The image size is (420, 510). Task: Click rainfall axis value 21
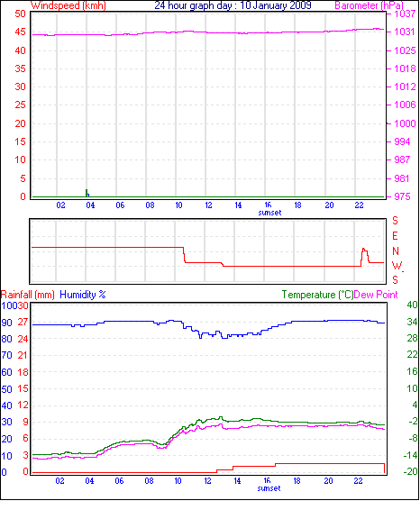tap(23, 355)
